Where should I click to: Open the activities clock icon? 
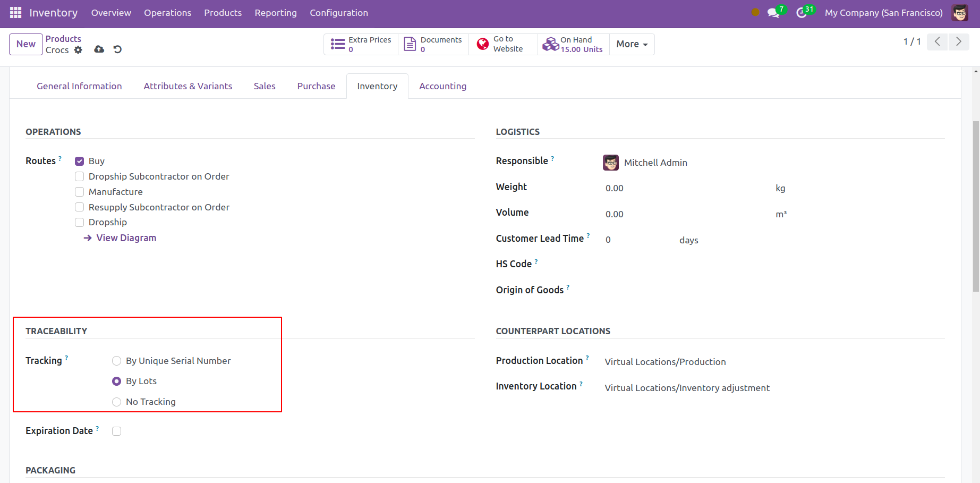click(x=801, y=13)
